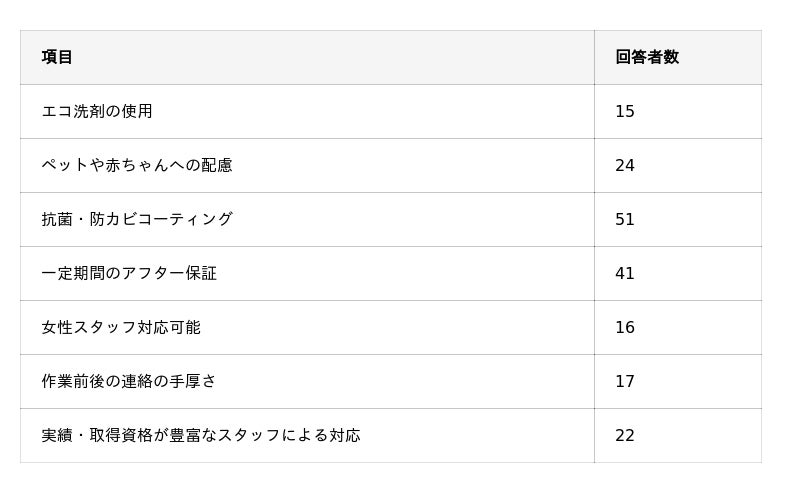800x493 pixels.
Task: Select the 一定期間のアフター保証 cell
Action: coord(129,273)
